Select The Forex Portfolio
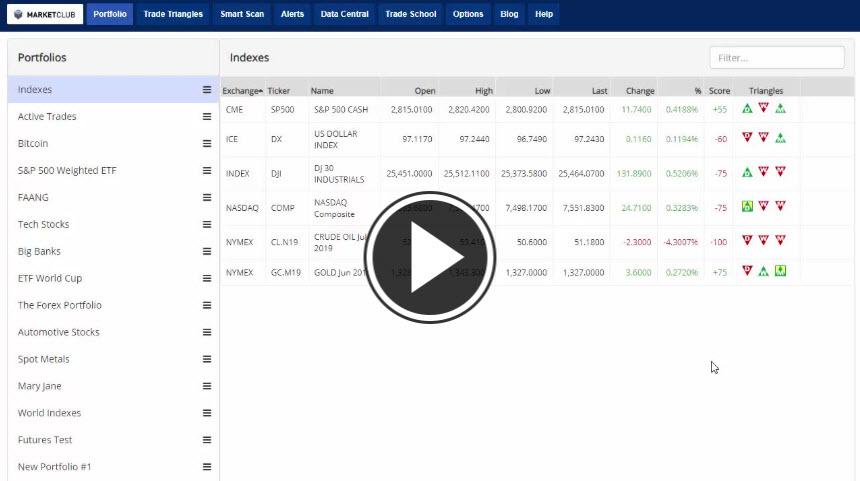 60,305
